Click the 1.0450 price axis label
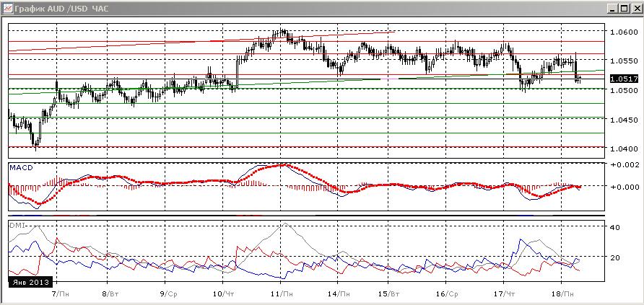This screenshot has width=644, height=305. coord(624,120)
